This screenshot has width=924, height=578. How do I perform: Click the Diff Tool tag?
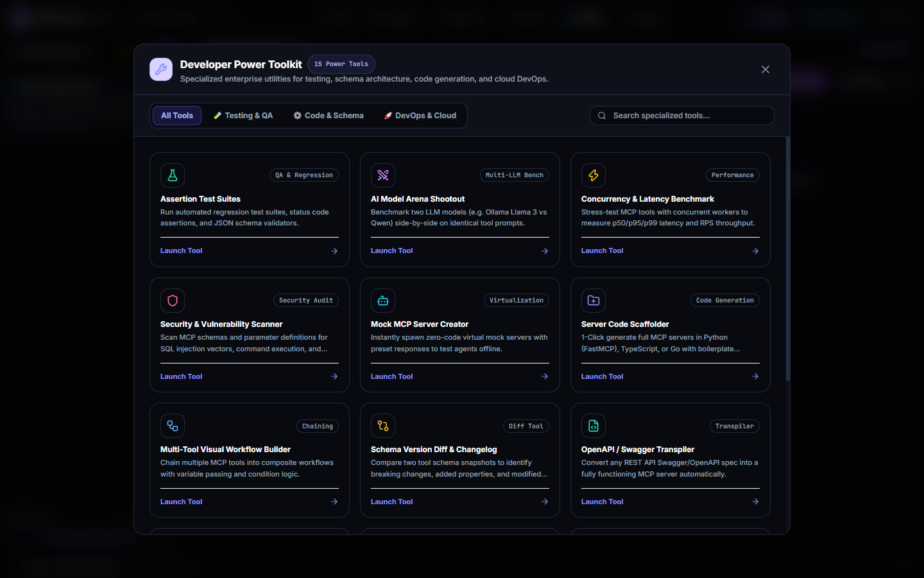pos(526,426)
